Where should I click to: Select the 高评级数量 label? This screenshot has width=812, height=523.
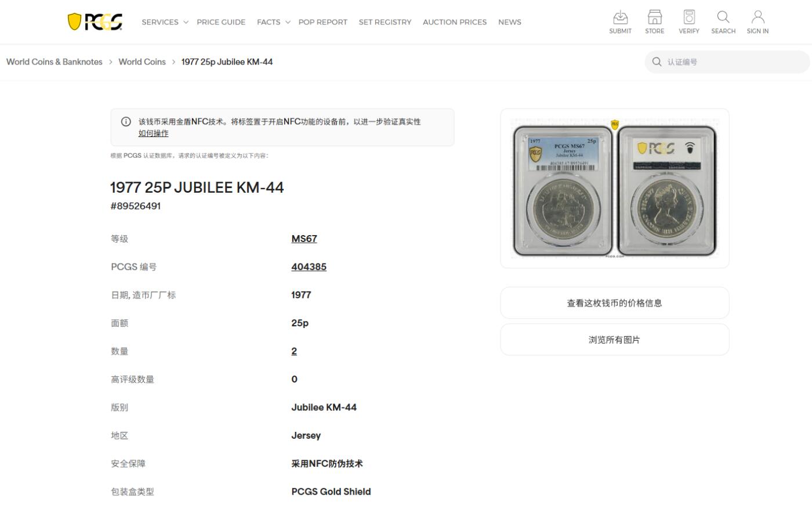click(132, 379)
